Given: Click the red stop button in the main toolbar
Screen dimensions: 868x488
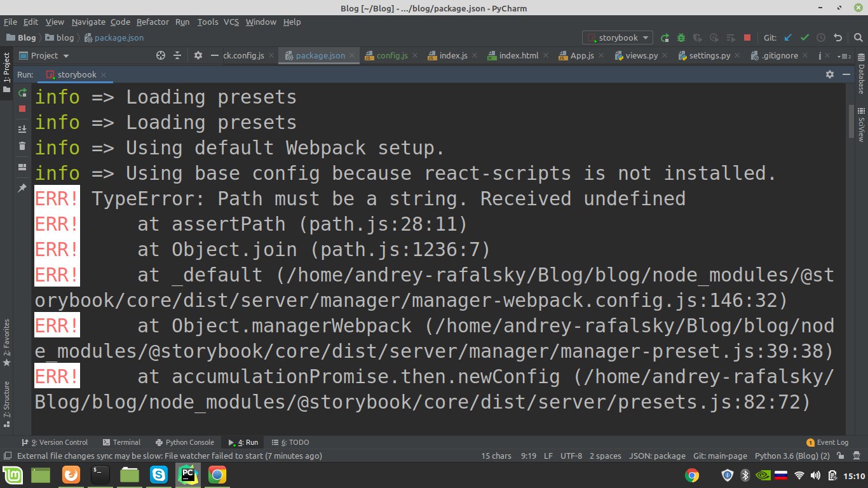Looking at the screenshot, I should pyautogui.click(x=747, y=38).
